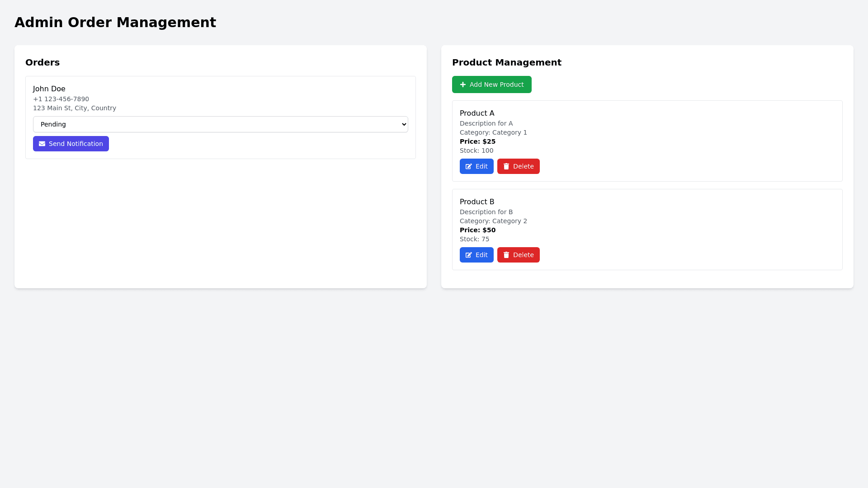The image size is (868, 488).
Task: Click the Product Management heading
Action: click(x=507, y=62)
